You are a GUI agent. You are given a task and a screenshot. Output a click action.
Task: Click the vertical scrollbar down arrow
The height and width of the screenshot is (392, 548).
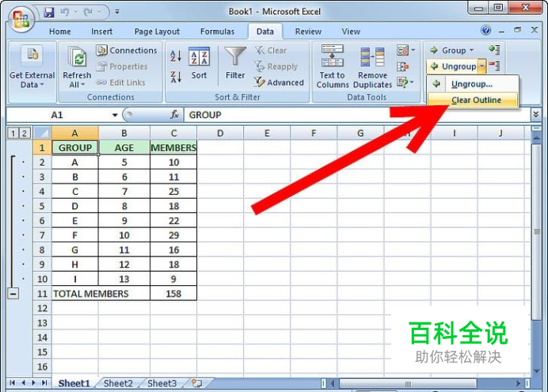pyautogui.click(x=536, y=371)
